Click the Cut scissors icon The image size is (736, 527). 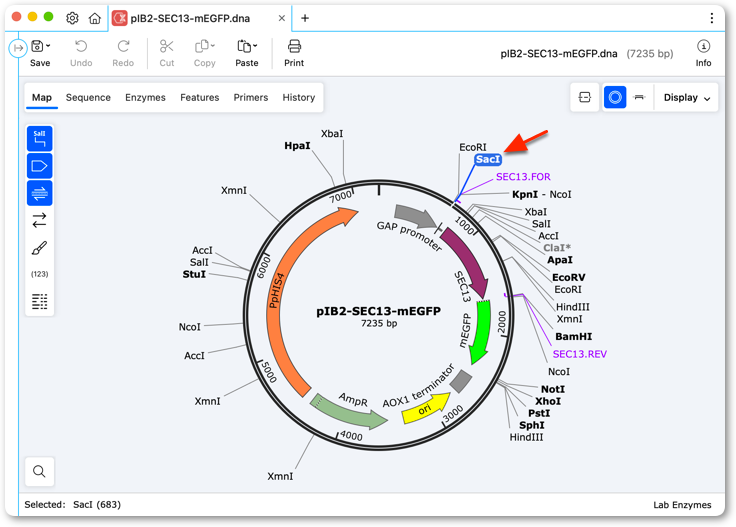click(x=167, y=46)
